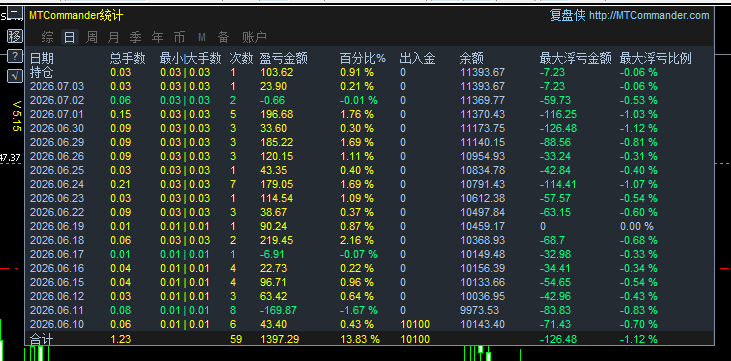Select the 年 yearly tab
The image size is (731, 361).
(x=158, y=37)
